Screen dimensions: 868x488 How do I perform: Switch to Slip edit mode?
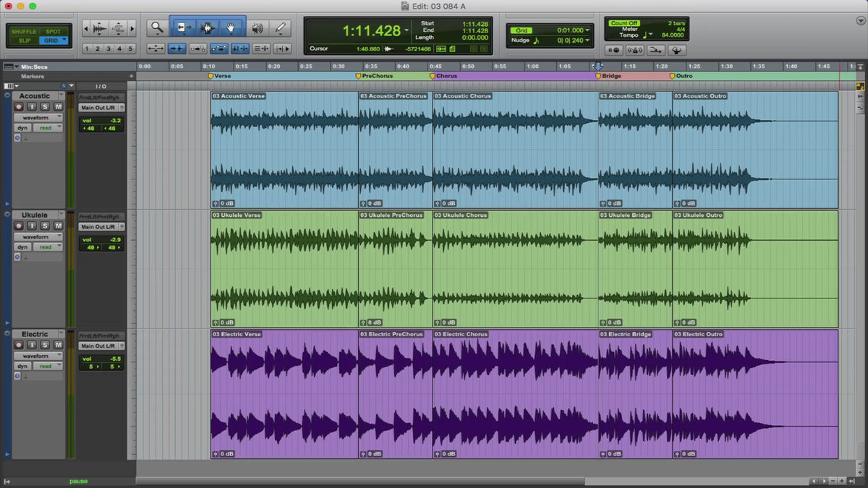pyautogui.click(x=24, y=40)
